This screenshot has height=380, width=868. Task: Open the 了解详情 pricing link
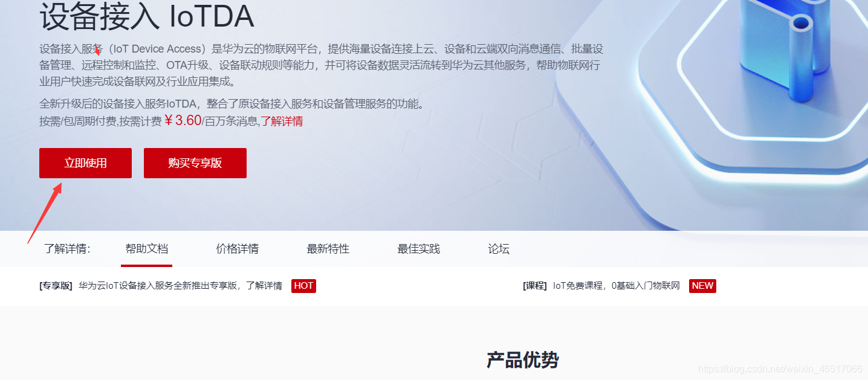[x=282, y=121]
